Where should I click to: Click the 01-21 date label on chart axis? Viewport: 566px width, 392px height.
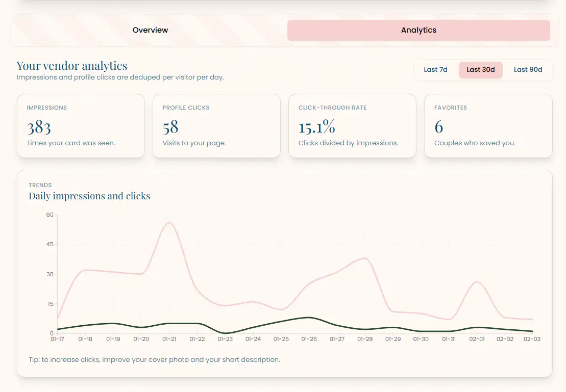pos(169,338)
